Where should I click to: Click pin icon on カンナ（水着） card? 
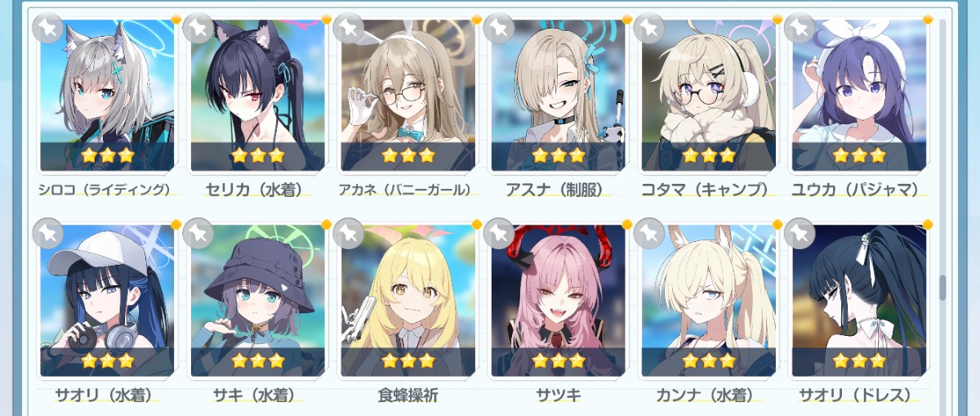point(649,234)
